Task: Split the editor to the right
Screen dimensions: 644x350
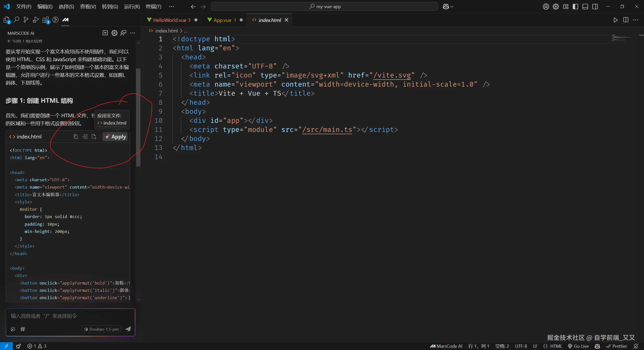Action: tap(626, 20)
